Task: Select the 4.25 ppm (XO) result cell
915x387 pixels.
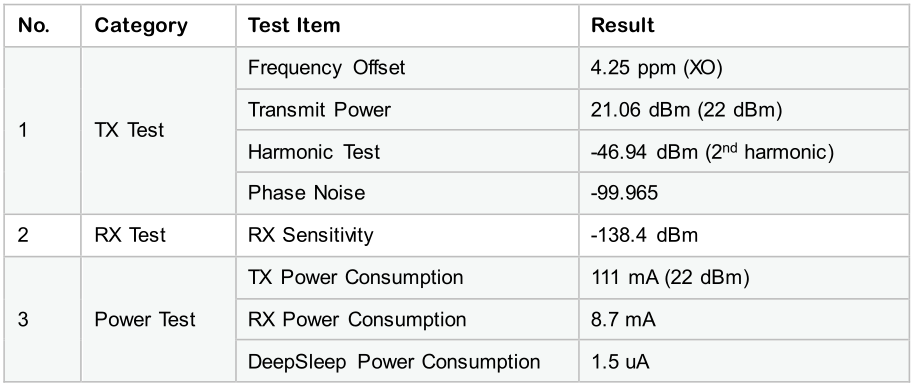Action: point(743,68)
